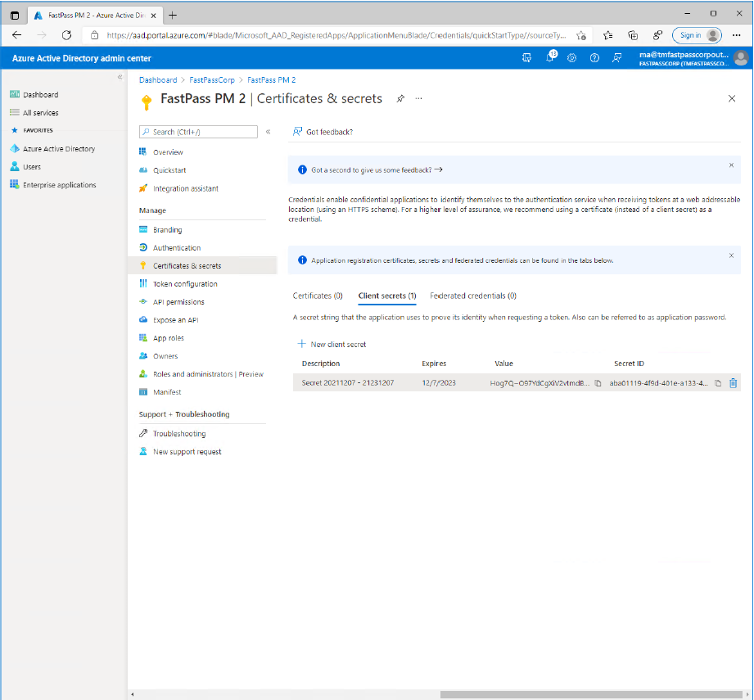
Task: Open the notifications bell icon
Action: click(x=550, y=57)
